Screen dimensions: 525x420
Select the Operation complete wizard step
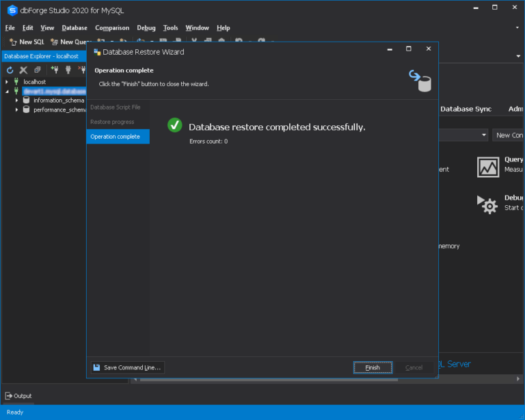(x=118, y=137)
